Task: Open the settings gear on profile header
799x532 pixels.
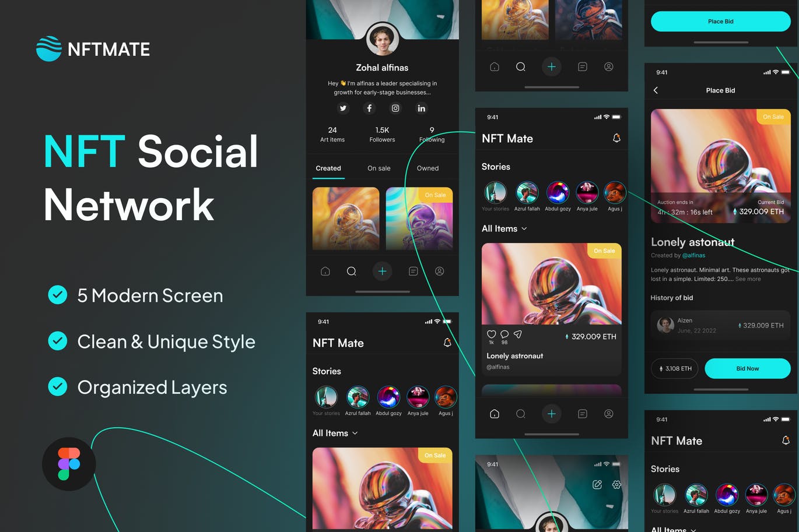Action: (616, 485)
